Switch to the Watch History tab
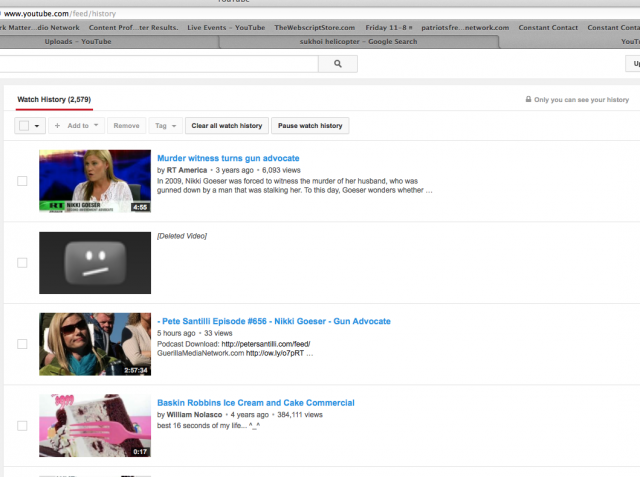This screenshot has width=640, height=477. coord(54,100)
